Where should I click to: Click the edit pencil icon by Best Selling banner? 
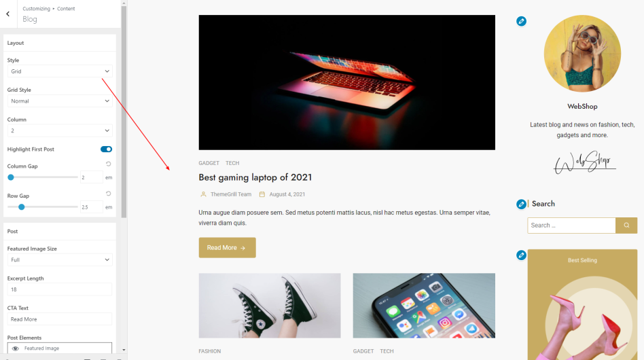[521, 255]
